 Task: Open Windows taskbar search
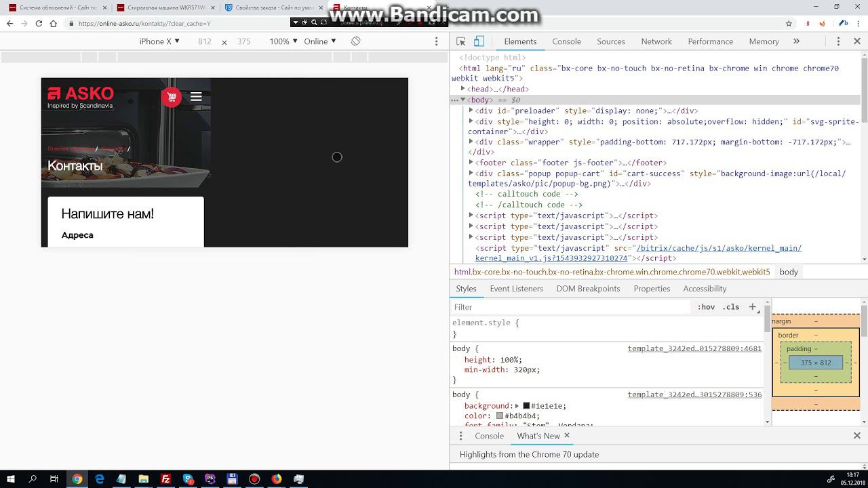tap(33, 479)
